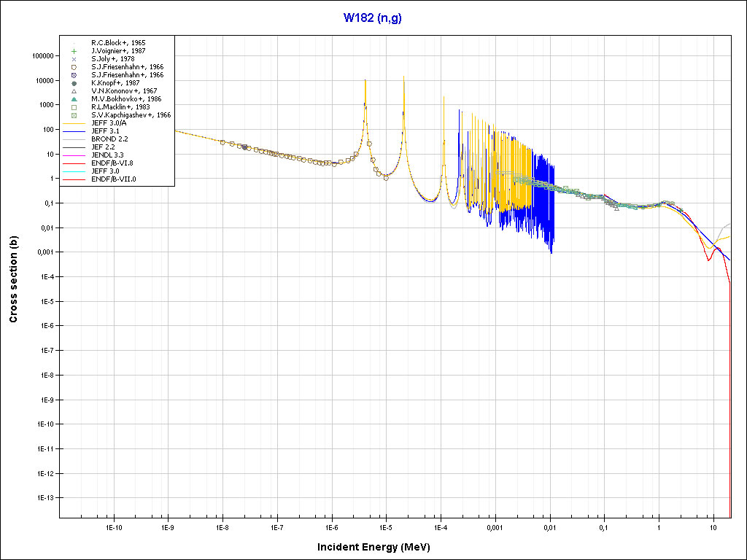Select the hollow triangle marker for V.N.Kononov+, 1967
This screenshot has height=560, width=747.
click(74, 91)
